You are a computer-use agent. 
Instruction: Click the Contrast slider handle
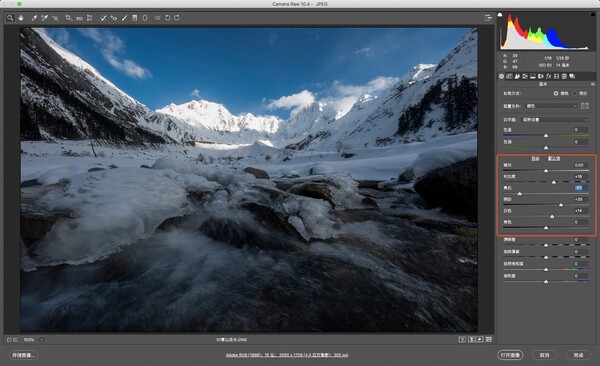point(554,182)
